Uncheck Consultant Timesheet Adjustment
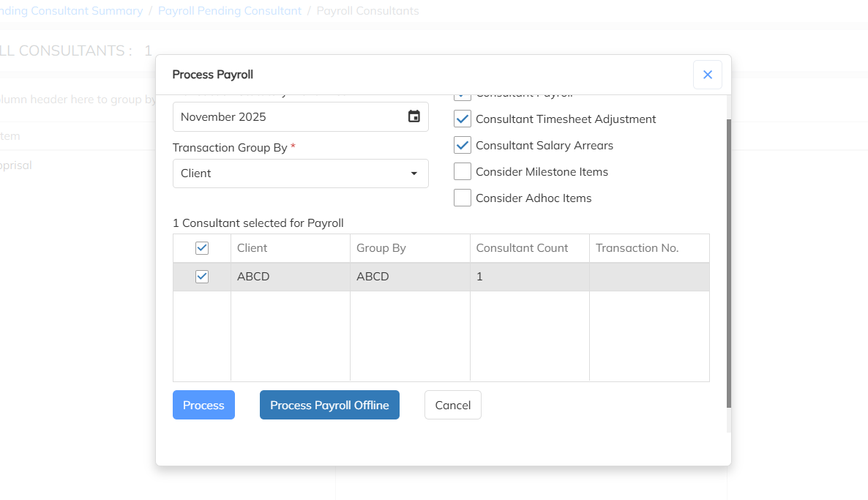Viewport: 868px width, 500px height. [x=463, y=119]
